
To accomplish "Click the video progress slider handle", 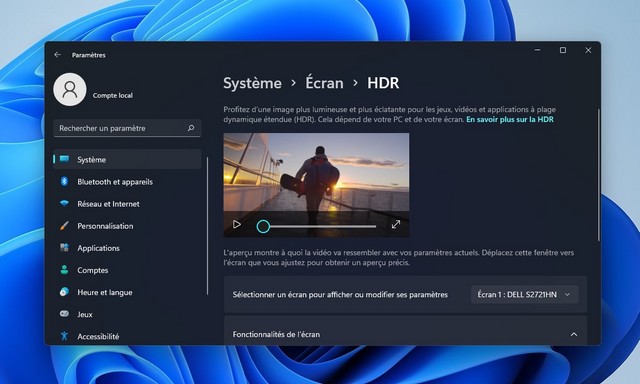I will pyautogui.click(x=263, y=226).
